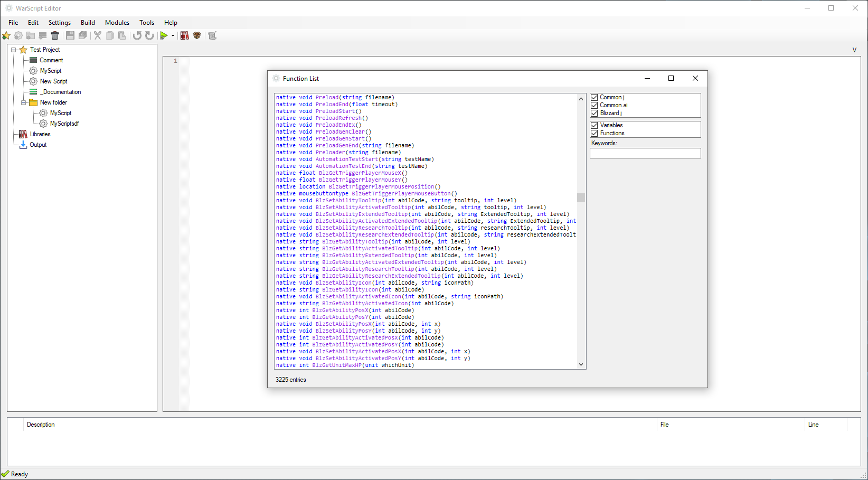This screenshot has width=868, height=480.
Task: Open the Modules menu
Action: [x=117, y=23]
